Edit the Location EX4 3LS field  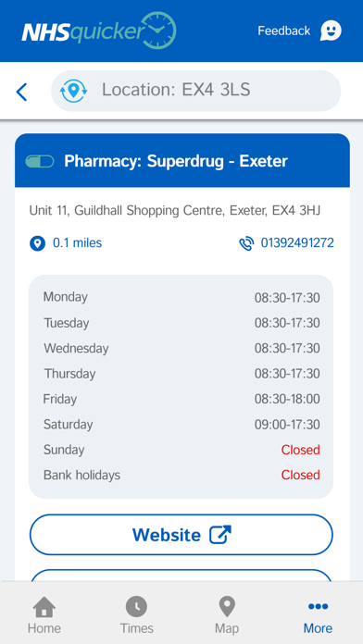[x=196, y=91]
